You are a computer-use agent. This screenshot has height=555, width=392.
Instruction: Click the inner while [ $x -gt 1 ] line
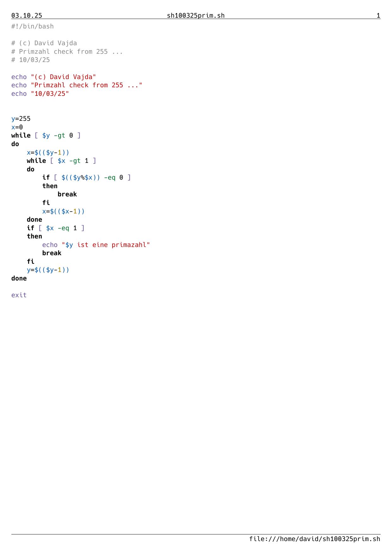coord(61,161)
